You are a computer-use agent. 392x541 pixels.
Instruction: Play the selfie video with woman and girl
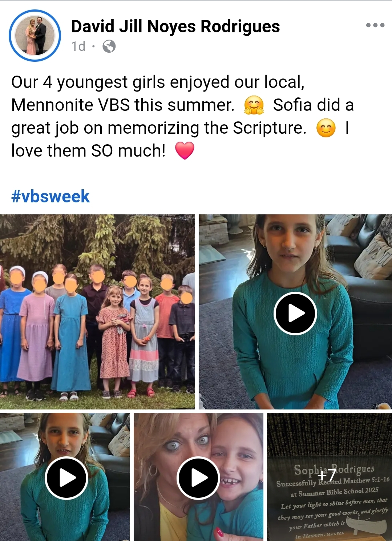[198, 478]
